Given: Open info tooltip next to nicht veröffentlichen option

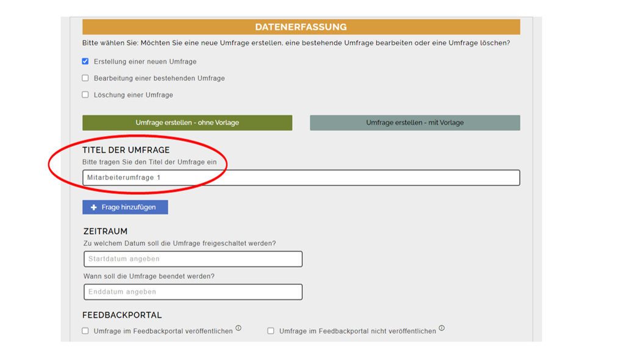Looking at the screenshot, I should tap(441, 327).
